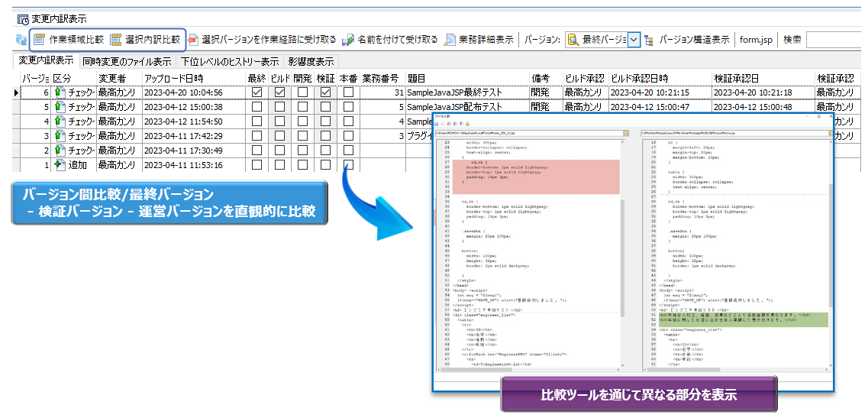Switch to 影響度表示 tab
This screenshot has width=868, height=418.
point(311,61)
